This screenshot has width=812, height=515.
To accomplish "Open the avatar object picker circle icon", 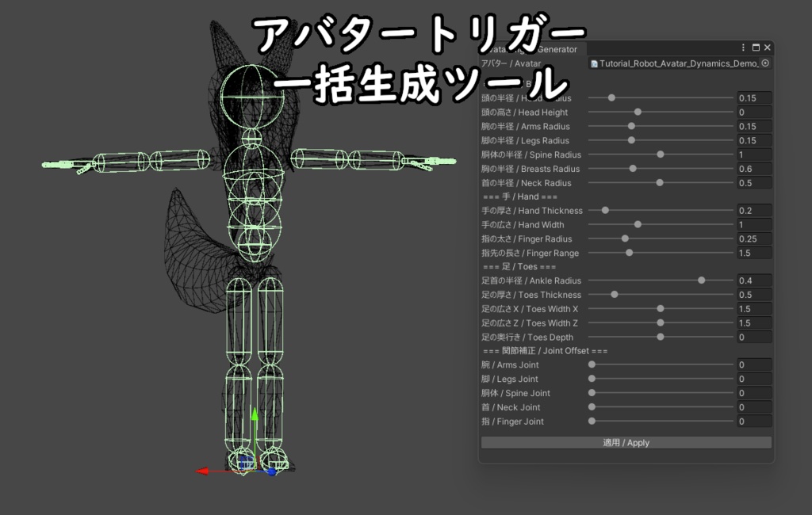I will coord(764,63).
